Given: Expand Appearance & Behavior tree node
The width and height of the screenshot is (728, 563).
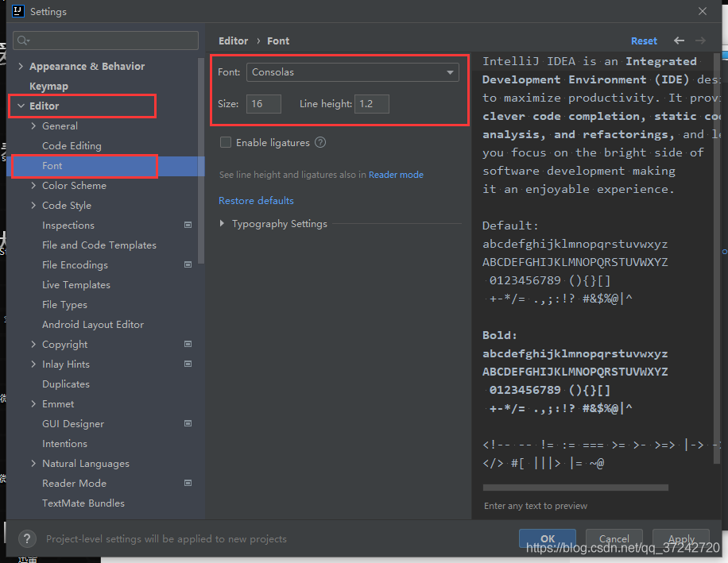Looking at the screenshot, I should [x=21, y=67].
